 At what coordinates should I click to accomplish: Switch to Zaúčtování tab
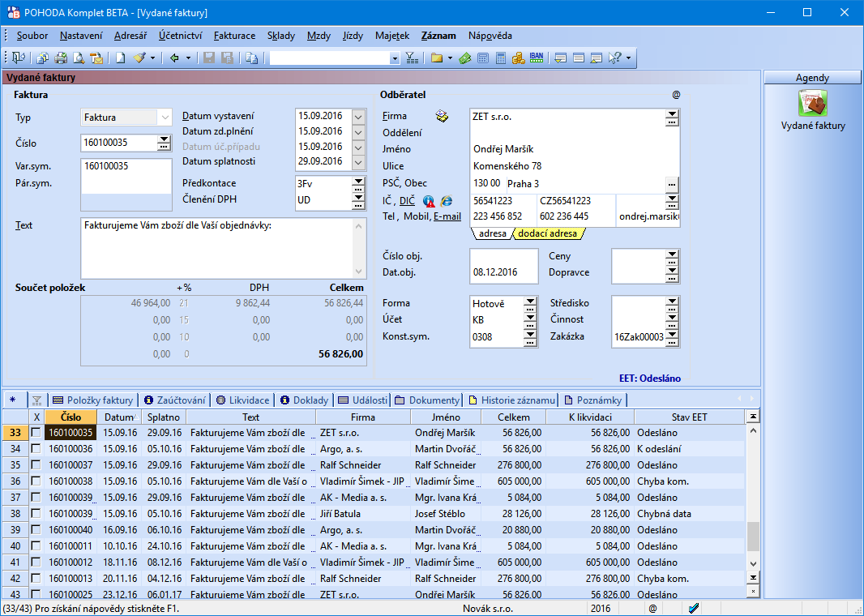pos(175,400)
